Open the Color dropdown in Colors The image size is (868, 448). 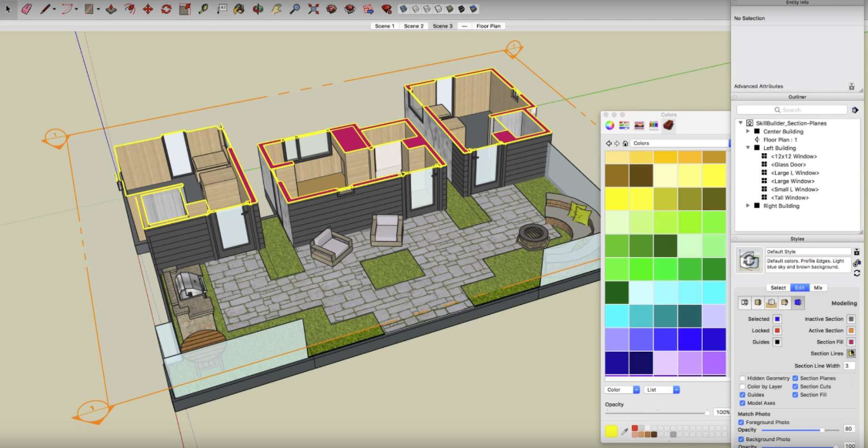click(x=623, y=389)
